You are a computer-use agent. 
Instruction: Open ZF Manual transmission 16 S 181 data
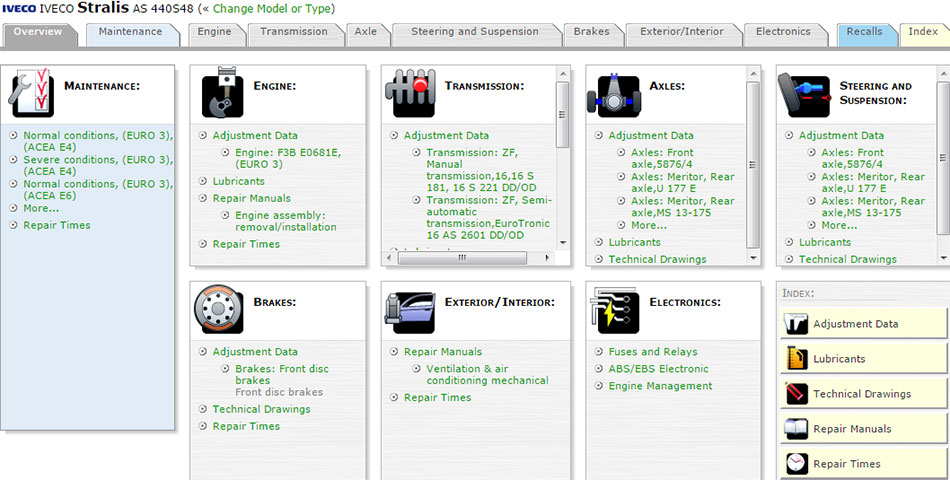coord(481,170)
